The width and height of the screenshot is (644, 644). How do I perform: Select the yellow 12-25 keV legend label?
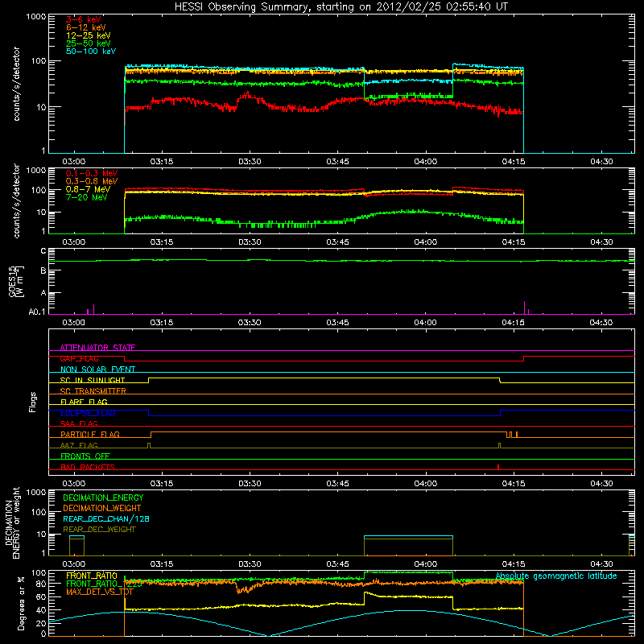pyautogui.click(x=89, y=35)
